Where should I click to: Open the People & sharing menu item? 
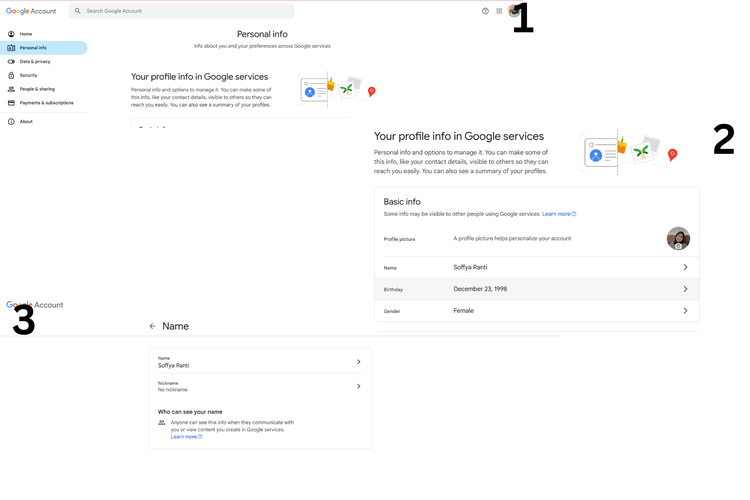37,89
